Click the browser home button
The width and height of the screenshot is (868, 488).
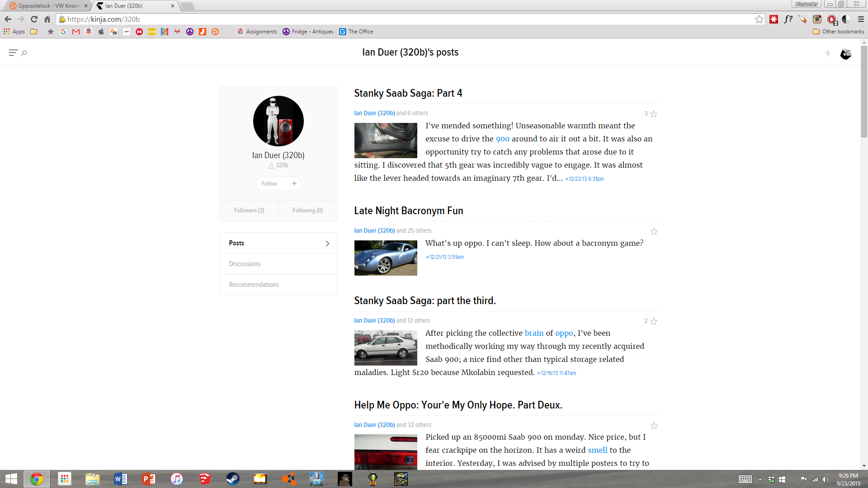coord(47,19)
